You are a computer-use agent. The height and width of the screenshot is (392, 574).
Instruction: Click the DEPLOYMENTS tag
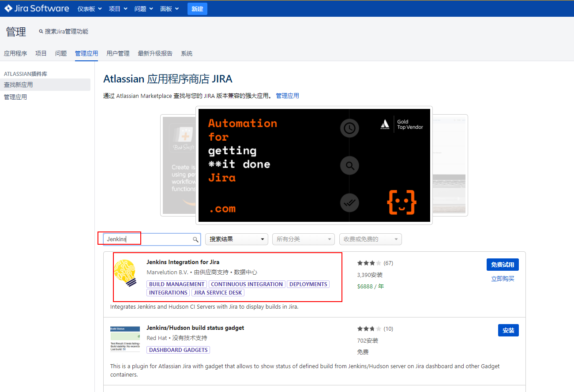point(308,284)
